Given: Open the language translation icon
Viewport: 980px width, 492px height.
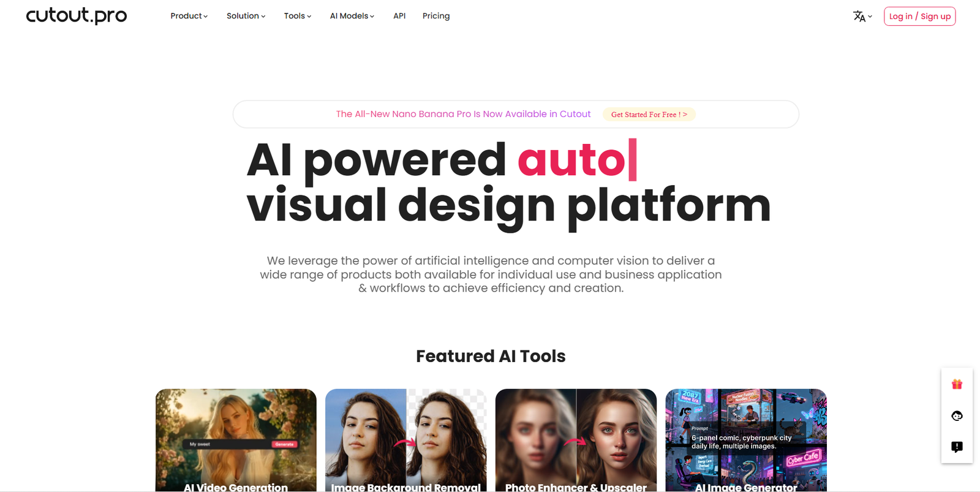Looking at the screenshot, I should point(862,17).
